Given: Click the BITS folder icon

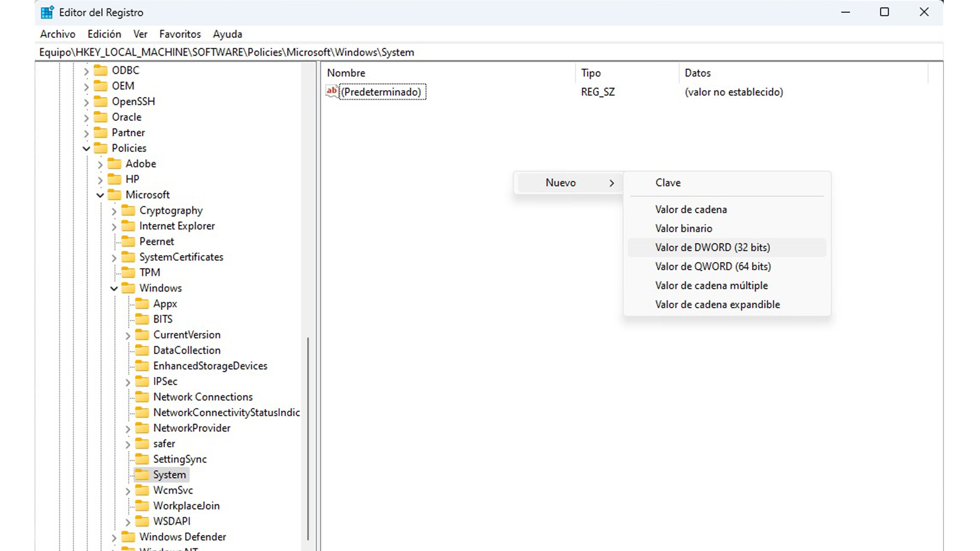Looking at the screenshot, I should click(142, 319).
